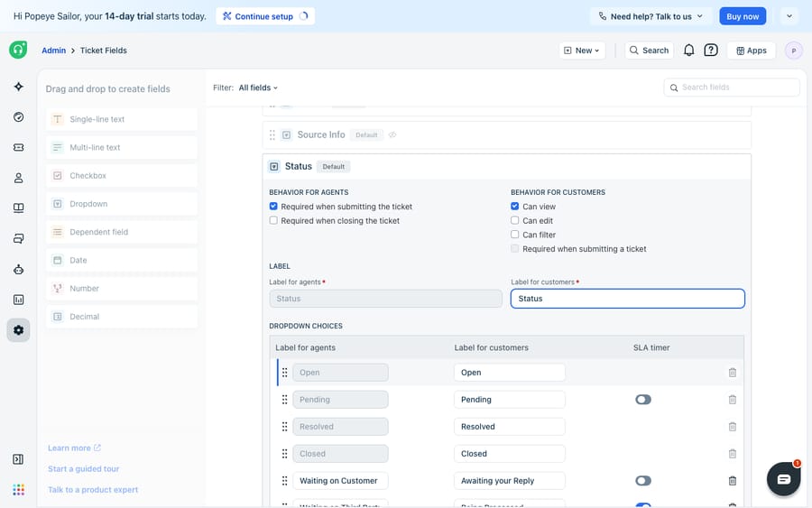Focus the Search fields box
Image resolution: width=812 pixels, height=508 pixels.
pos(731,88)
